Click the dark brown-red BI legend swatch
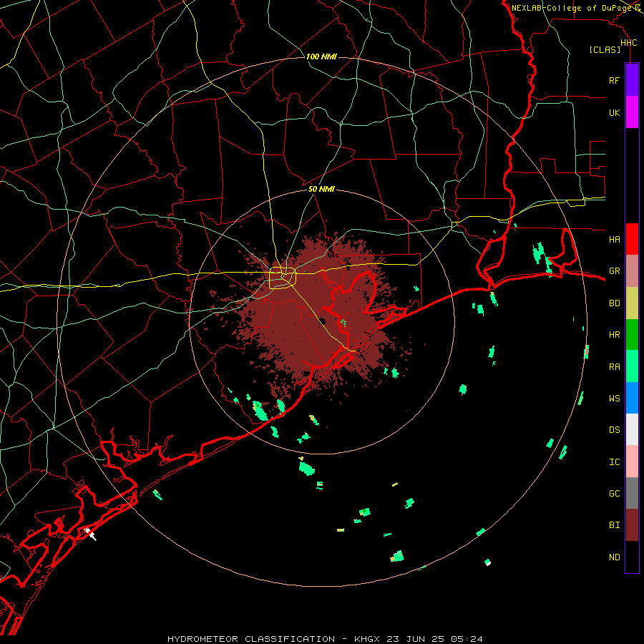This screenshot has height=644, width=644. click(x=632, y=525)
